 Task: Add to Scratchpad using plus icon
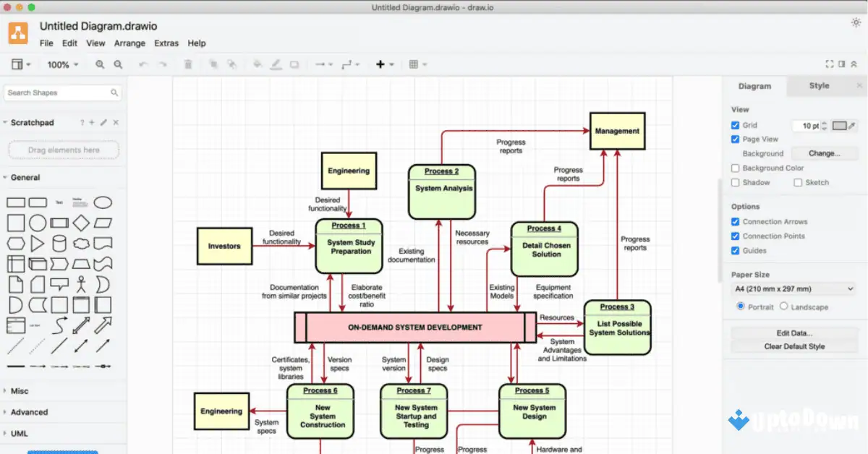92,123
